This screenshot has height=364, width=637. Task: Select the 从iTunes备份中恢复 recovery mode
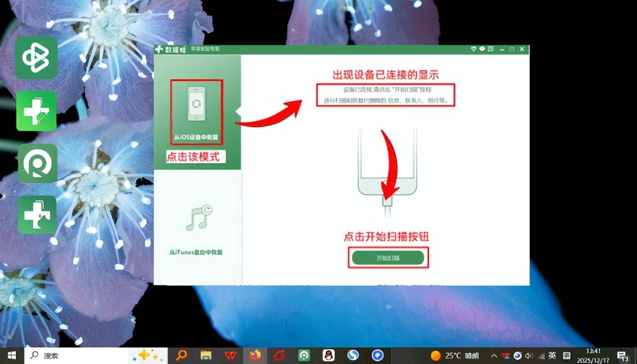coord(197,227)
